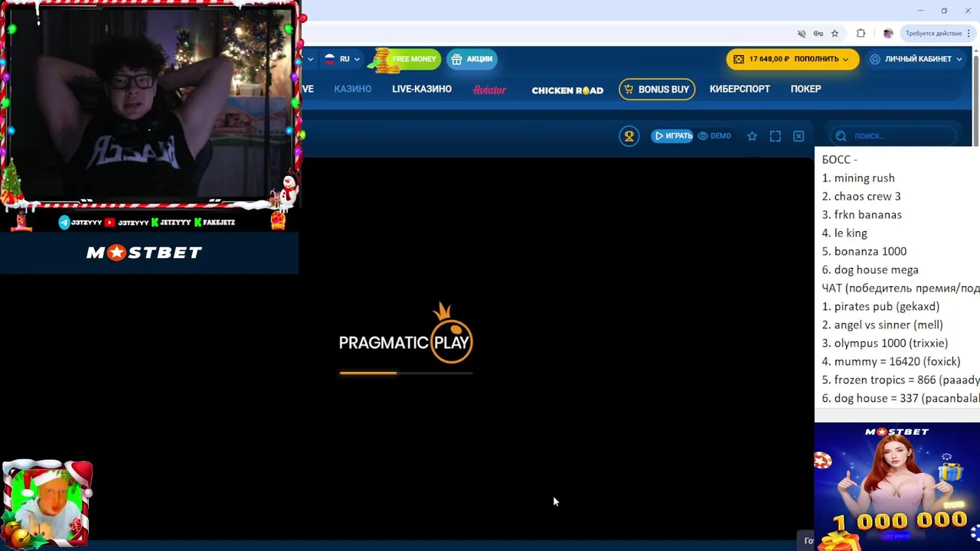Switch game to Demo mode
The height and width of the screenshot is (551, 980).
point(714,135)
